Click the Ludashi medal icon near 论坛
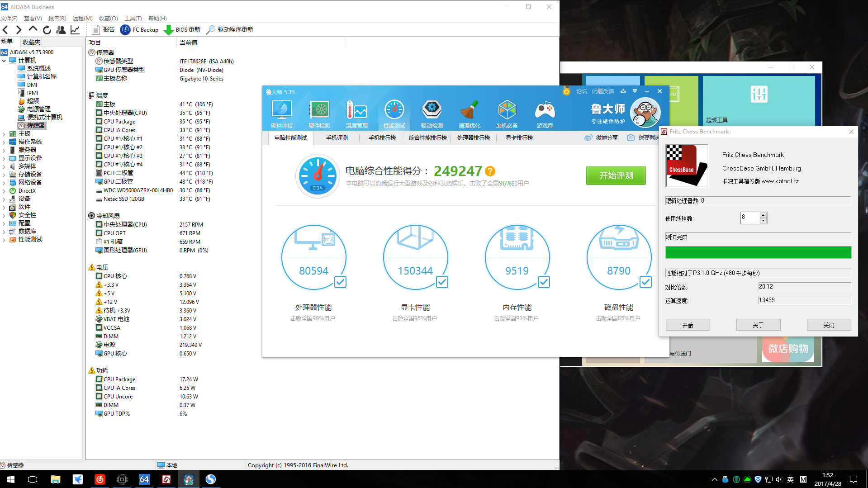Viewport: 868px width, 488px height. click(x=566, y=91)
